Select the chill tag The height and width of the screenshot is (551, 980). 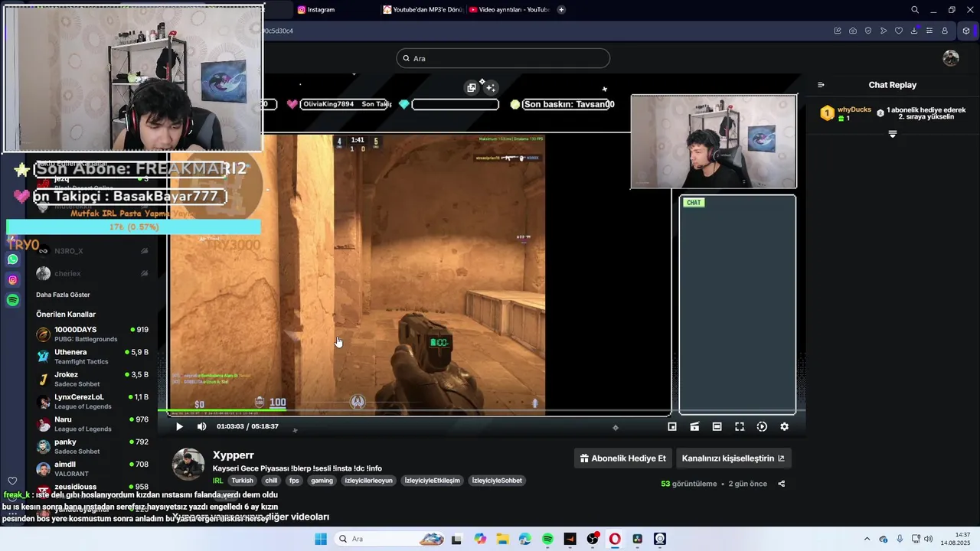271,481
